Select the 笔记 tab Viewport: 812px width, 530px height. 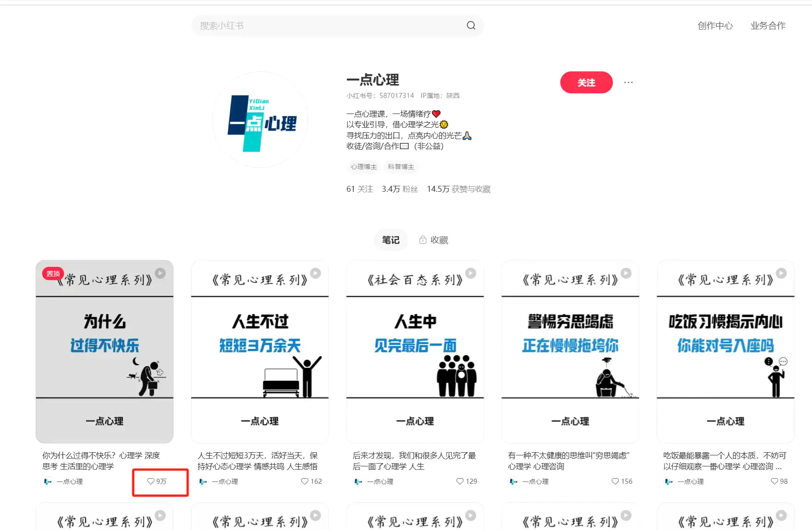pyautogui.click(x=390, y=239)
